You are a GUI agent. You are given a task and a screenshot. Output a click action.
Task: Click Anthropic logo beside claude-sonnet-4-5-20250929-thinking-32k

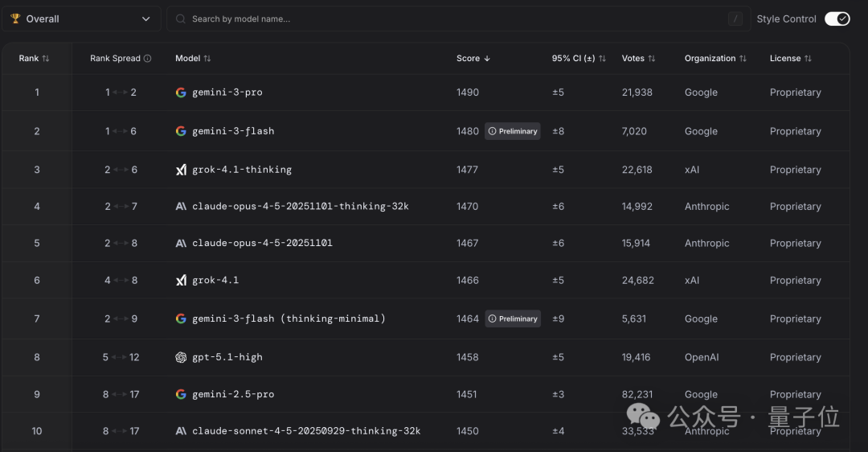(x=181, y=431)
